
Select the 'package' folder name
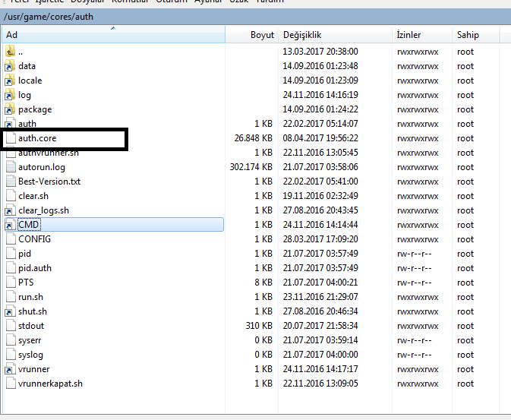coord(35,109)
